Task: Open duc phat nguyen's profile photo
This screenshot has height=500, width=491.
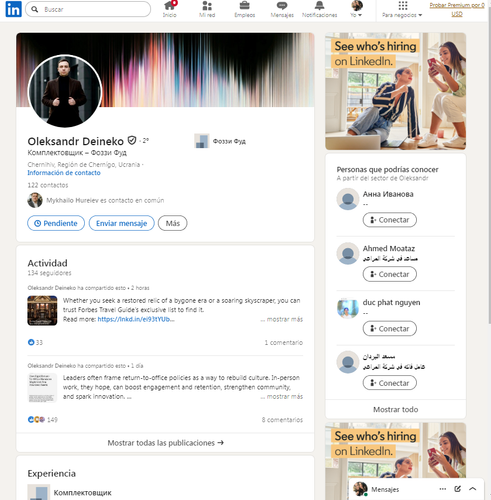Action: 348,308
